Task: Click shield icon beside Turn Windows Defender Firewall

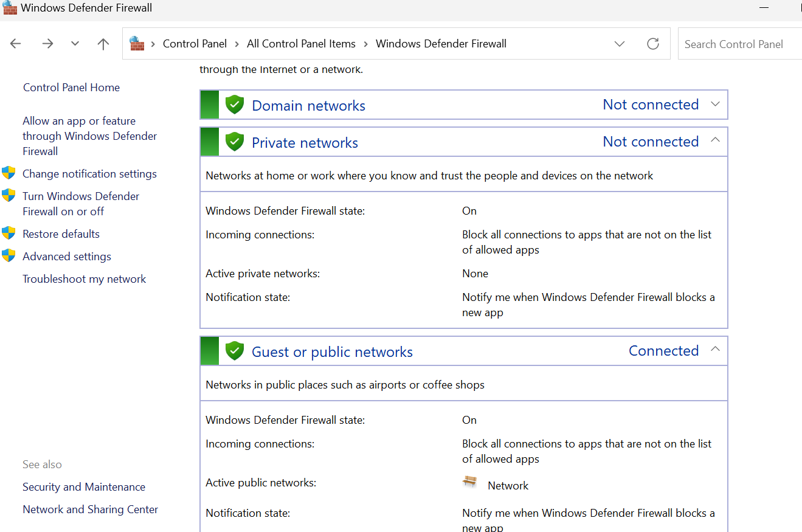Action: tap(9, 196)
